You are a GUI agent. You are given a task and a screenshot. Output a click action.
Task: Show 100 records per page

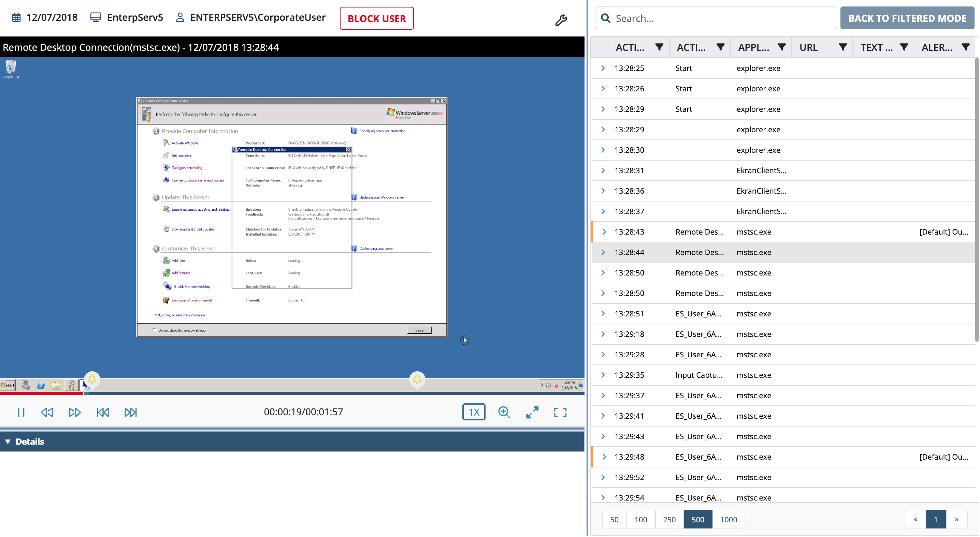tap(641, 520)
